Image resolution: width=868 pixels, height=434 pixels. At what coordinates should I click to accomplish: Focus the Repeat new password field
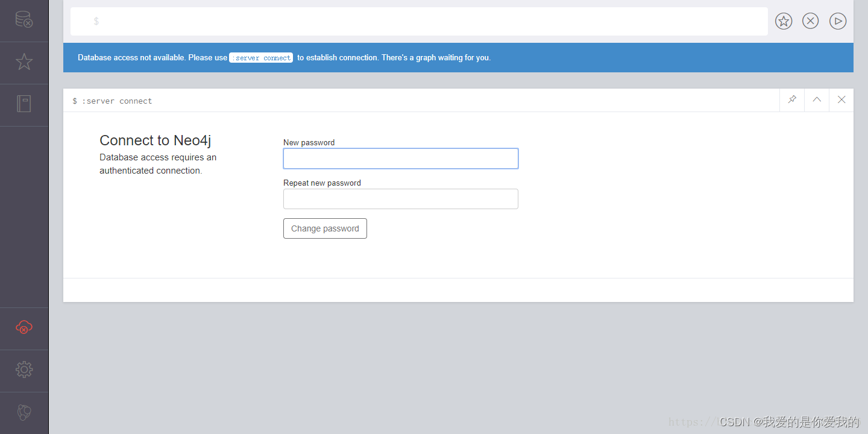coord(401,199)
